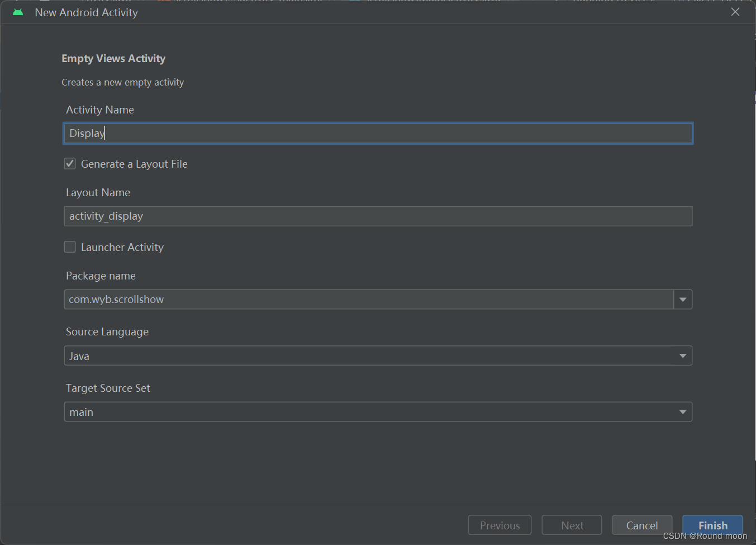The height and width of the screenshot is (545, 756).
Task: Click the Package name label
Action: point(101,276)
